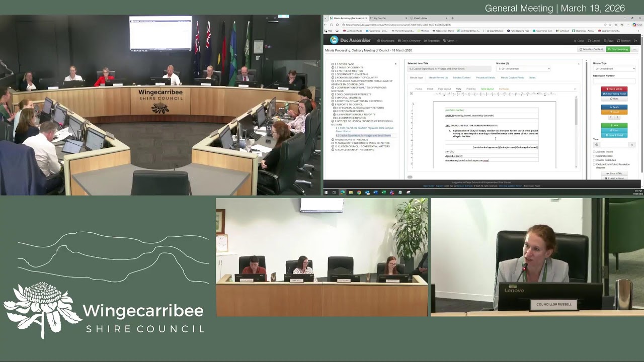Open the editor Insert ribbon tab
Screen dimensions: 644x362
(x=430, y=89)
